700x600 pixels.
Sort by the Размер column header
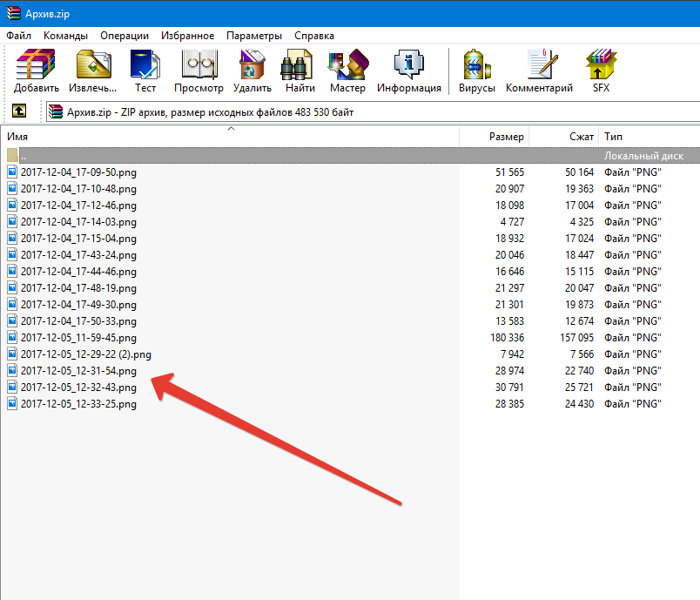[495, 137]
